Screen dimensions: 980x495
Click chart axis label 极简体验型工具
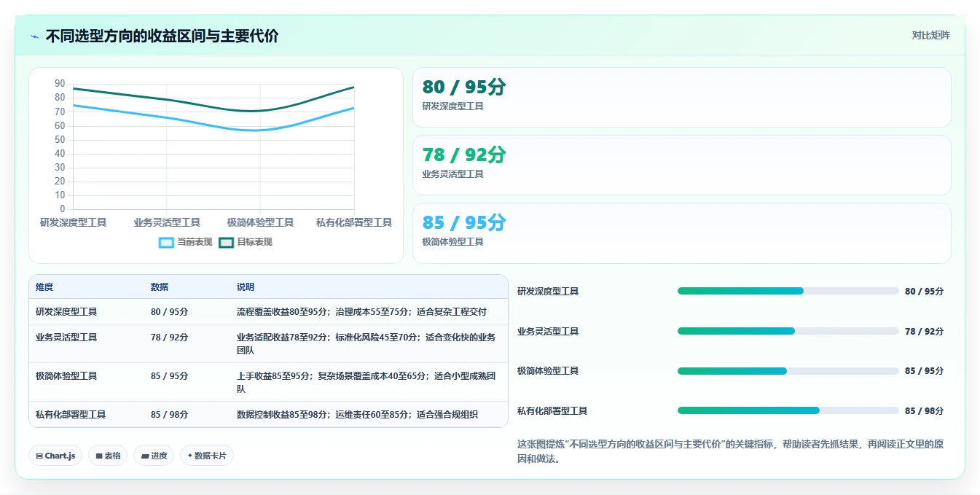[x=260, y=222]
